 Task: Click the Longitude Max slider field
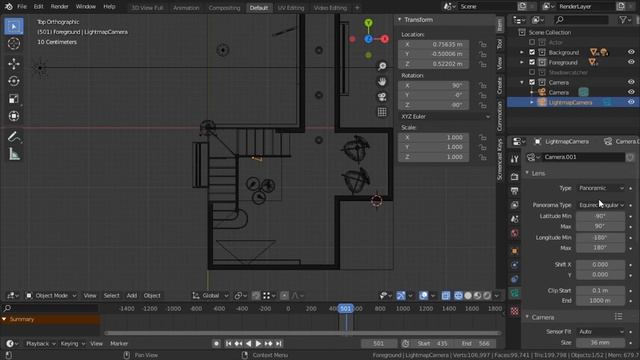click(600, 247)
